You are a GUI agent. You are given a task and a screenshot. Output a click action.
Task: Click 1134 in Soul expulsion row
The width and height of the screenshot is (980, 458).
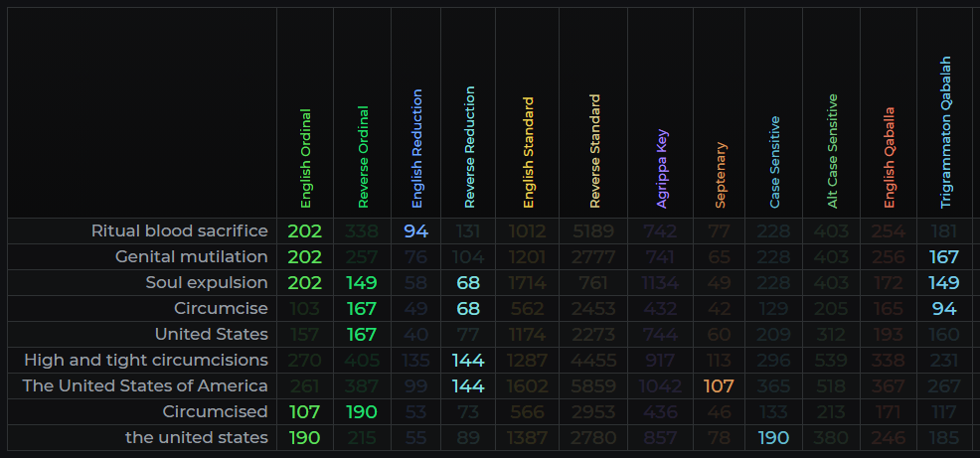661,283
